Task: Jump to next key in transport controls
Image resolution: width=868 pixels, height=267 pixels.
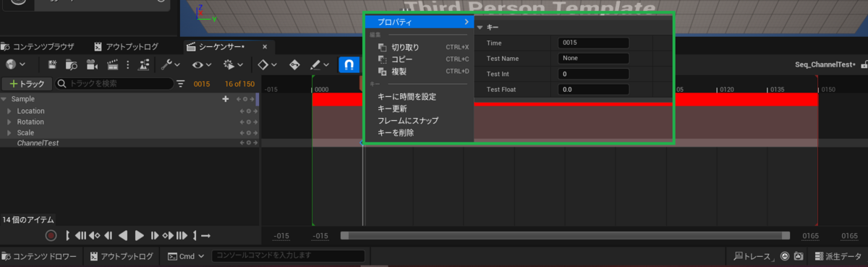Action: [169, 235]
